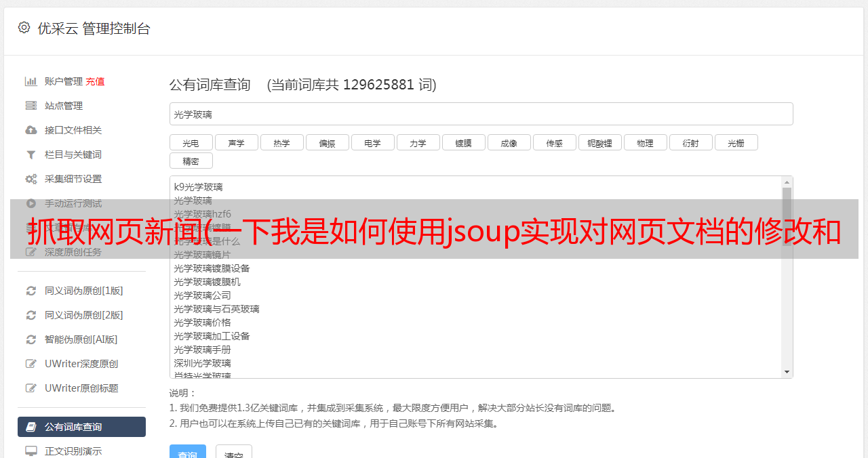Select the 精密 tag button
Screen dimensions: 868x458
point(191,161)
